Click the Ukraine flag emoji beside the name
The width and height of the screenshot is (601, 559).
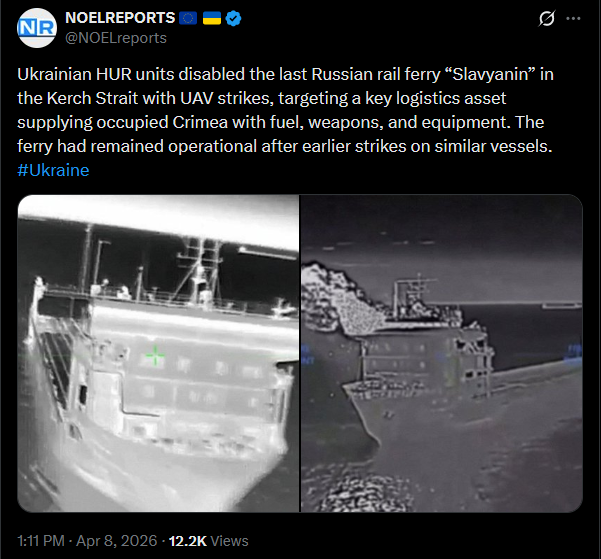212,18
